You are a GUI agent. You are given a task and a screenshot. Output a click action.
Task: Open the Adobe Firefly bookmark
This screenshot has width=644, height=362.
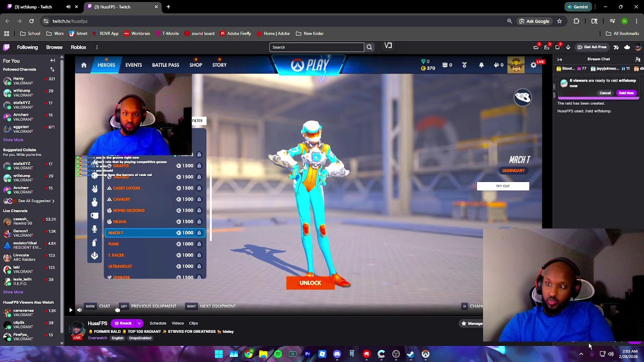tap(235, 34)
